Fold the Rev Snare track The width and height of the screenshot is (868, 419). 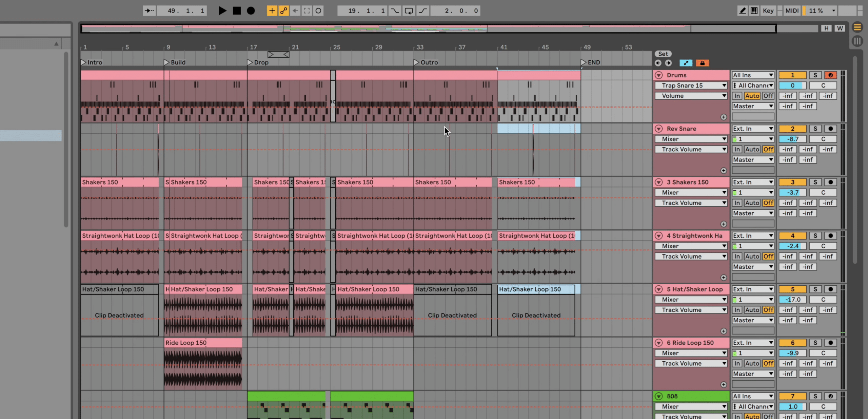click(x=659, y=129)
